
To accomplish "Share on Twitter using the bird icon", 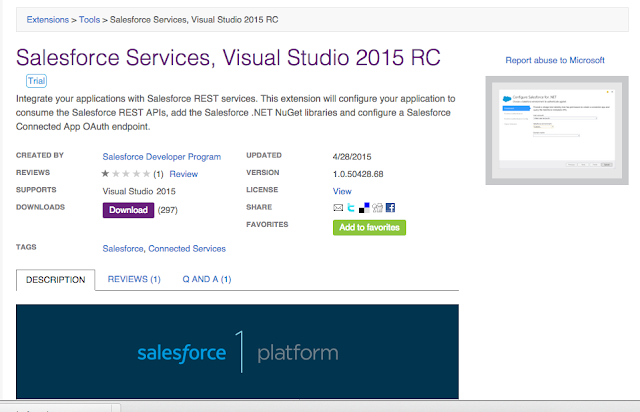I will tap(352, 208).
